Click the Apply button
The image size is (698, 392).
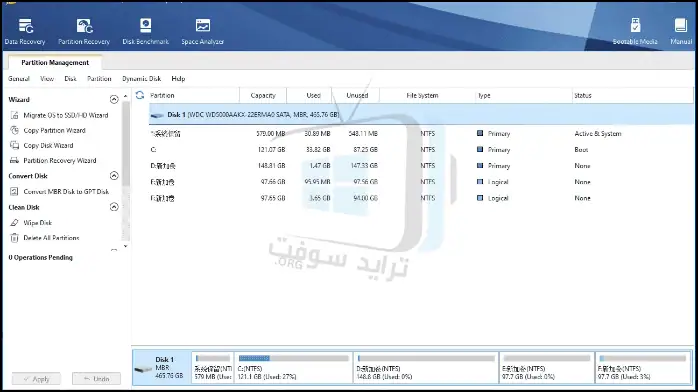[x=37, y=379]
